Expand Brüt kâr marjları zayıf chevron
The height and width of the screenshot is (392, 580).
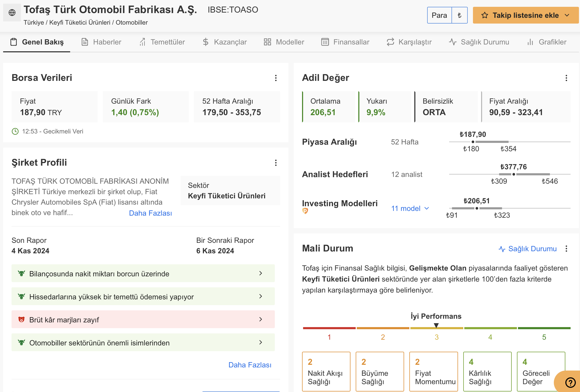tap(260, 319)
